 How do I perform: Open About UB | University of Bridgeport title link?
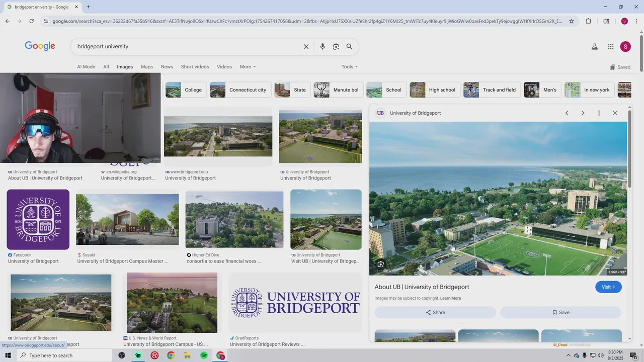tap(422, 287)
